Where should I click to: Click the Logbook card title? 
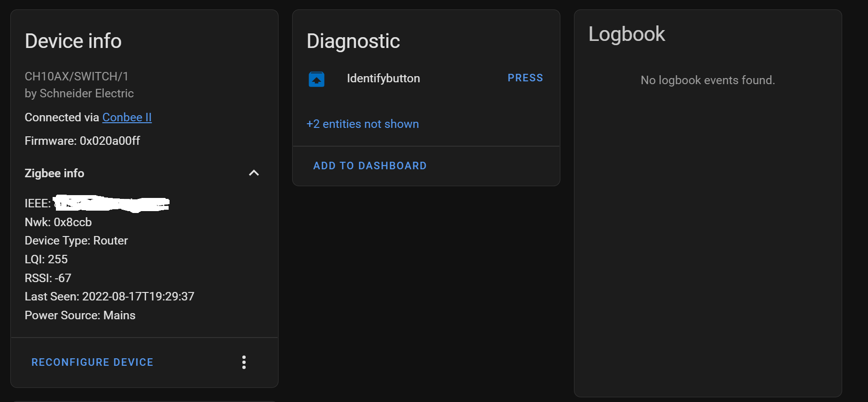627,34
